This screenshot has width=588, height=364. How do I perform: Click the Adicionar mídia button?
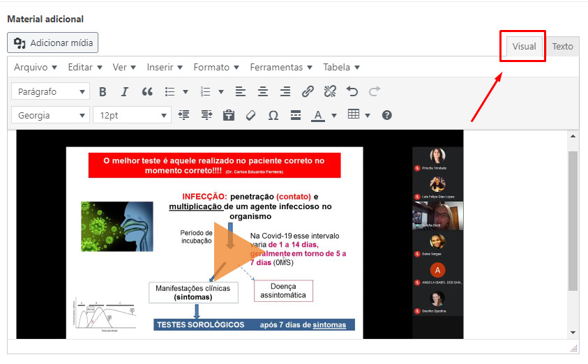coord(53,43)
